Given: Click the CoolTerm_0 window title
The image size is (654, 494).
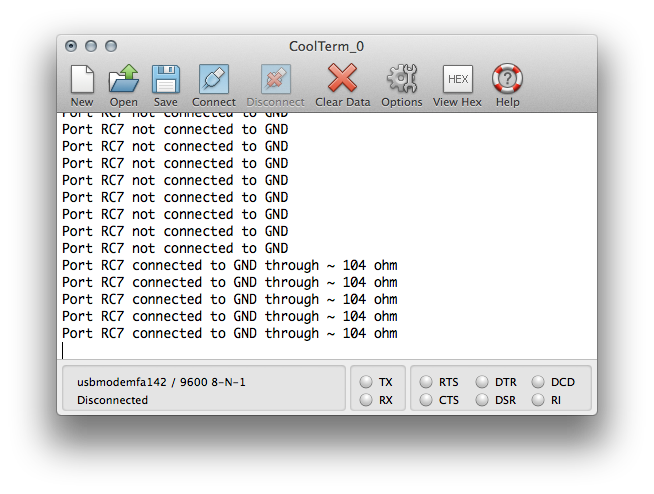Looking at the screenshot, I should [x=327, y=46].
